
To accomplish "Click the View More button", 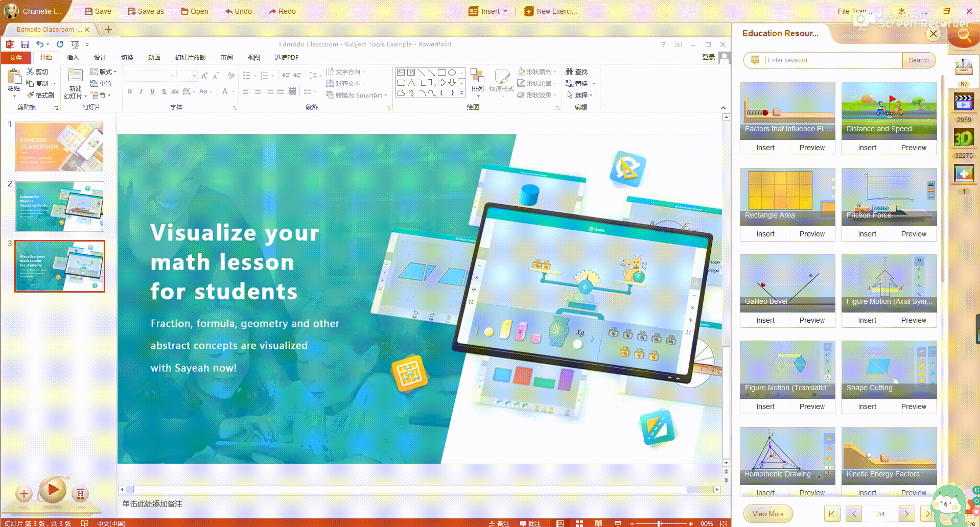I will 768,514.
